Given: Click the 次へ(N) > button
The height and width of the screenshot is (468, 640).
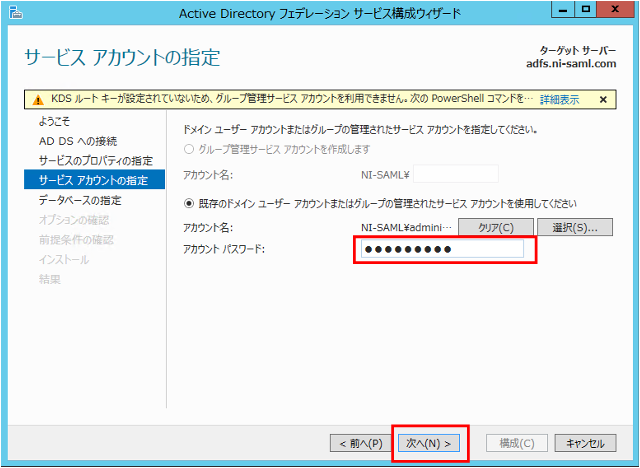Looking at the screenshot, I should pyautogui.click(x=429, y=443).
